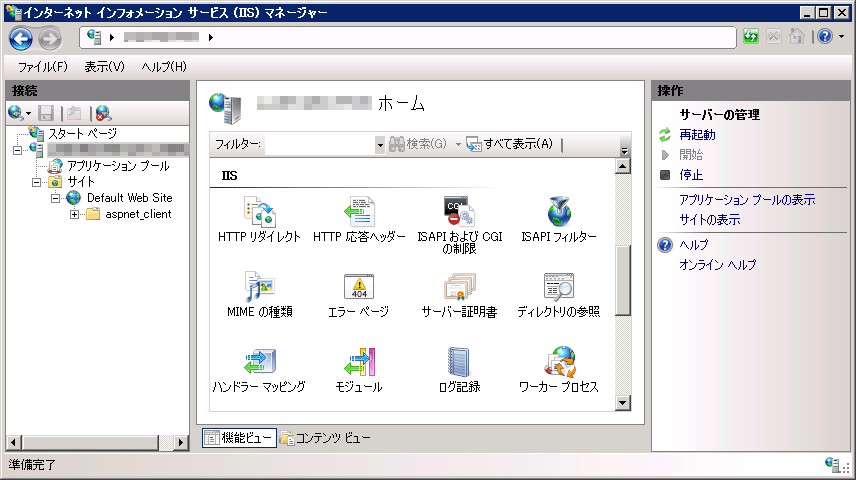Open the ファイル(F) menu
856x480 pixels.
point(43,67)
